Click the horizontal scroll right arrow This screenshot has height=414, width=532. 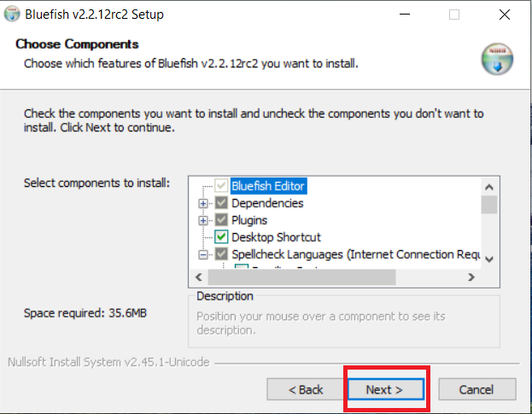click(471, 277)
